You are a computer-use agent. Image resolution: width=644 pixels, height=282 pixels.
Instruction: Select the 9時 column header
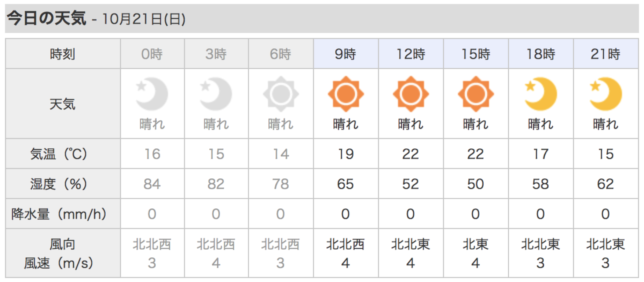[346, 54]
